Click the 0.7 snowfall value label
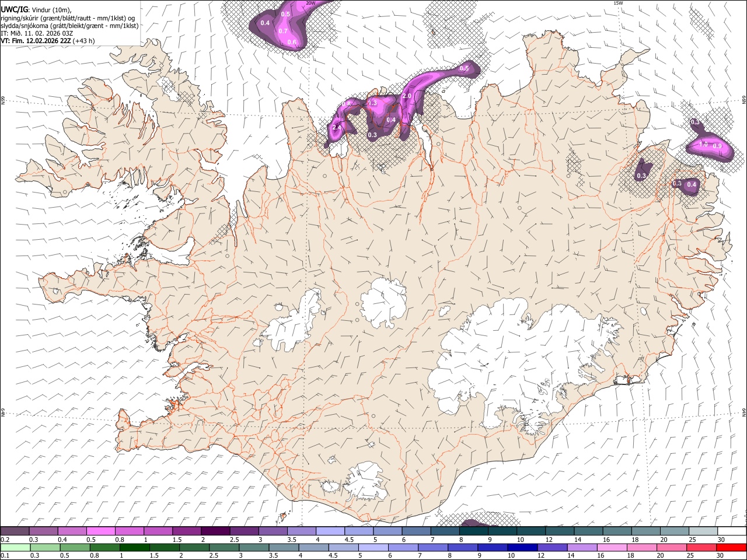The height and width of the screenshot is (560, 747). pos(283,31)
